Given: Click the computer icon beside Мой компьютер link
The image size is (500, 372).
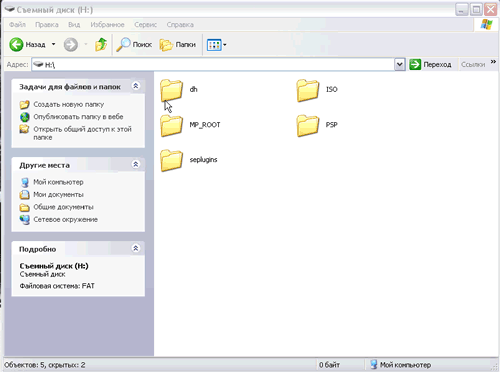Looking at the screenshot, I should tap(25, 182).
